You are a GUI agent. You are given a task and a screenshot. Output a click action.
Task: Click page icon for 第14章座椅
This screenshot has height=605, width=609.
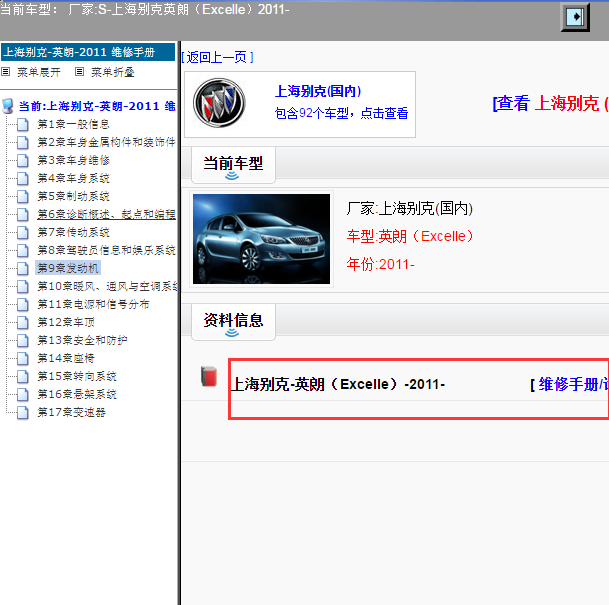click(23, 358)
